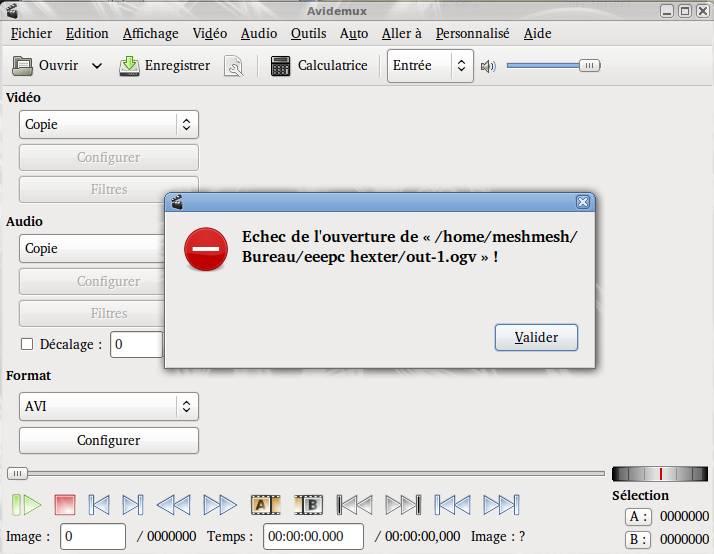
Task: Open the Vidéo codec Copie dropdown
Action: 109,124
